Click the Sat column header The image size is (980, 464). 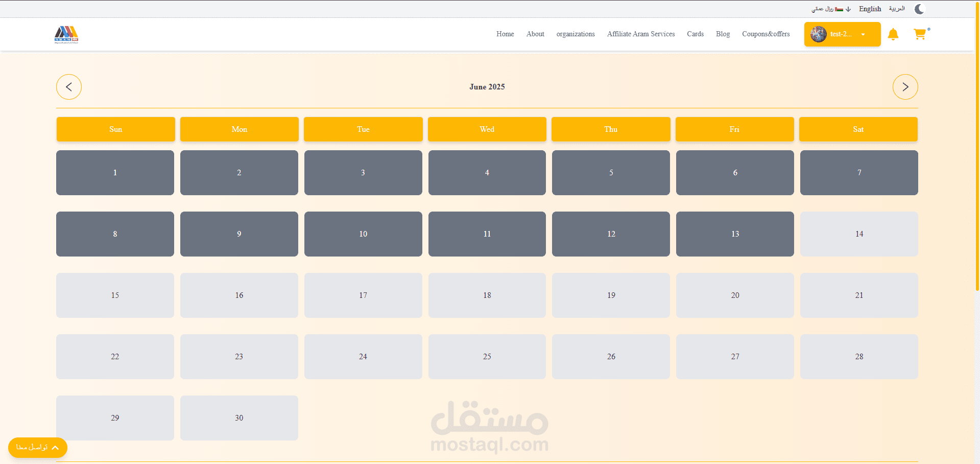(858, 129)
